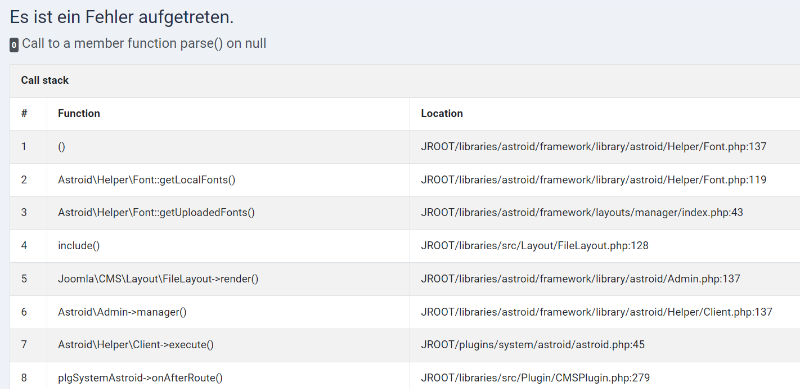Select the Client->execute() function entry
Viewport: 800px width, 389px height.
pyautogui.click(x=136, y=345)
